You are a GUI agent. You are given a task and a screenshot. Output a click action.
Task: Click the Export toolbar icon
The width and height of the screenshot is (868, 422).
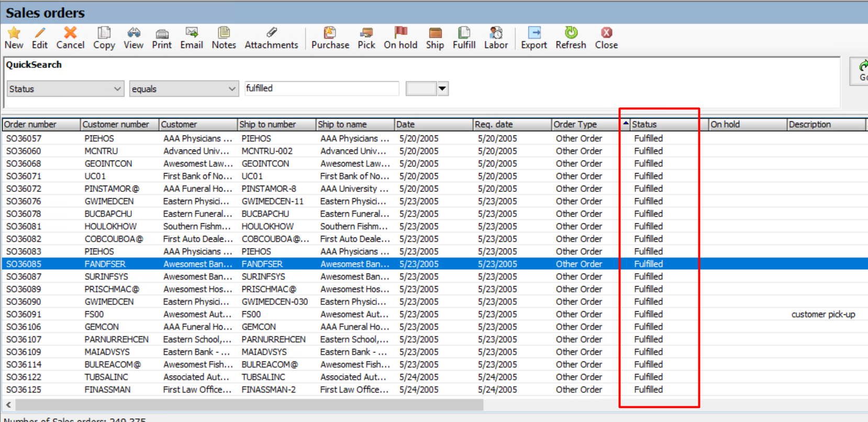pos(534,33)
